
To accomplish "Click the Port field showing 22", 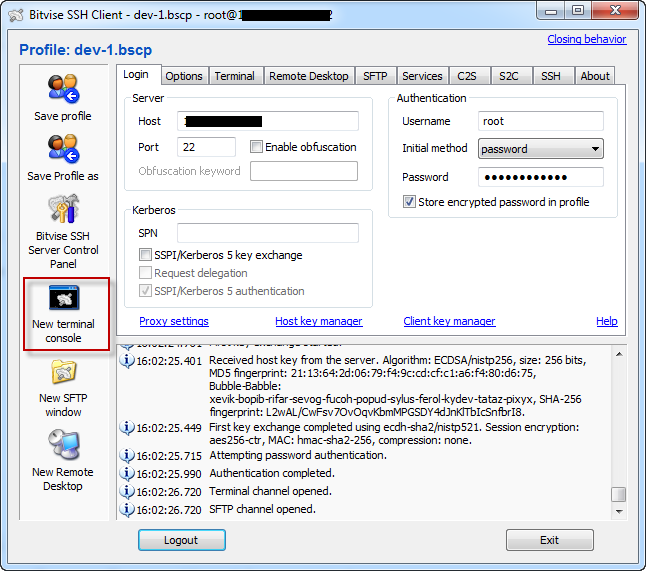I will pos(206,147).
